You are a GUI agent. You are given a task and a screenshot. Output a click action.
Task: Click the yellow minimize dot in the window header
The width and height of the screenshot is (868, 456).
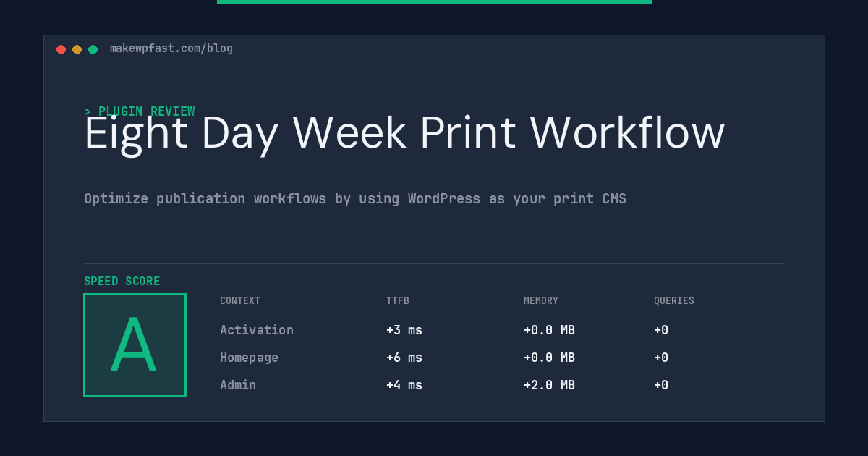pos(77,49)
